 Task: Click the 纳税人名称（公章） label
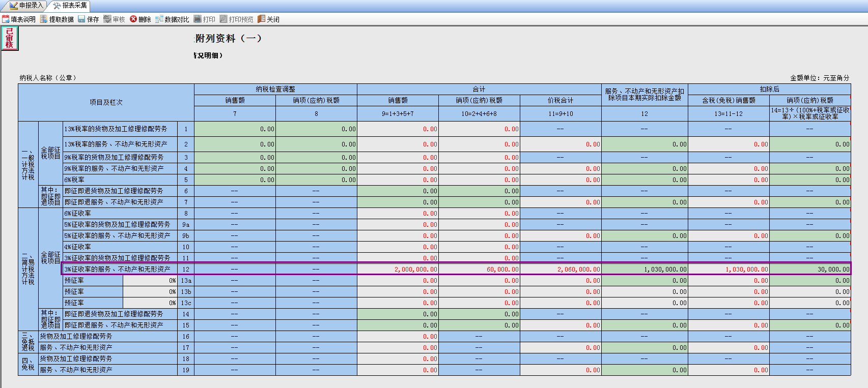(x=48, y=78)
